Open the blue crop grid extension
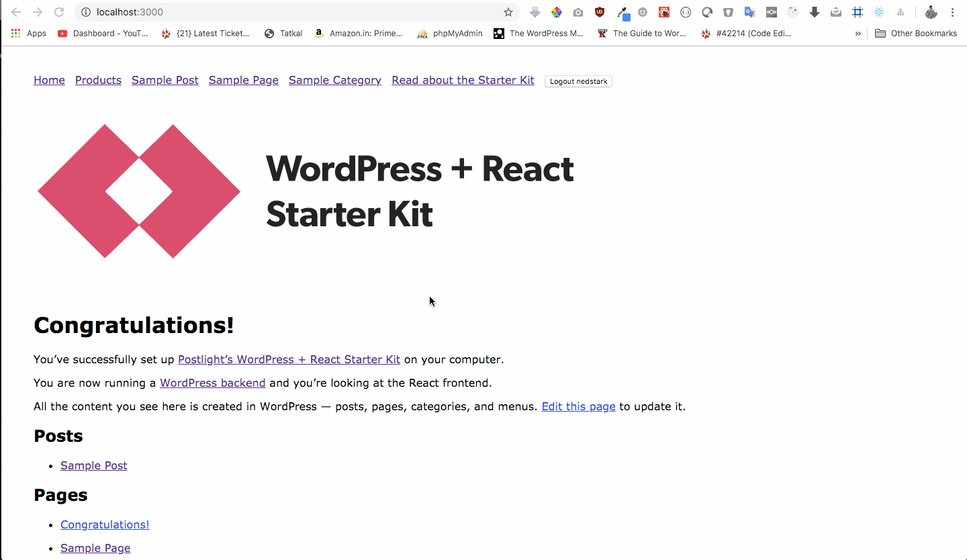The image size is (967, 560). [858, 12]
